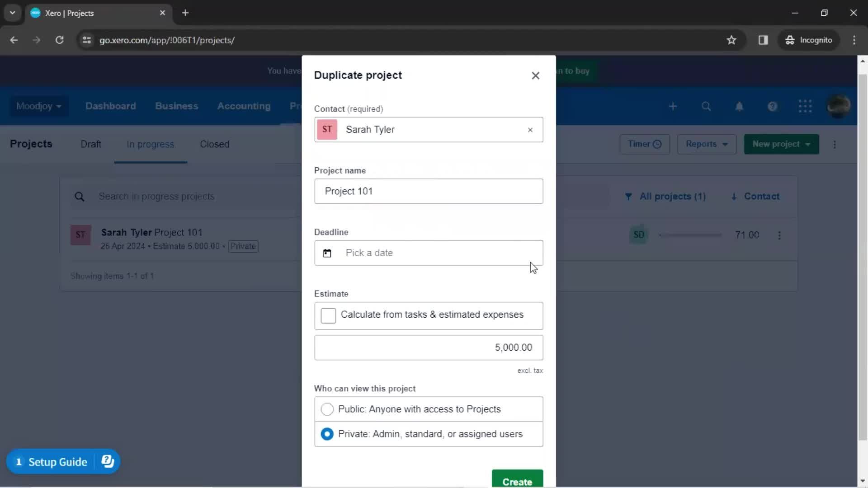View site information icon in address bar
The height and width of the screenshot is (488, 868).
(87, 40)
